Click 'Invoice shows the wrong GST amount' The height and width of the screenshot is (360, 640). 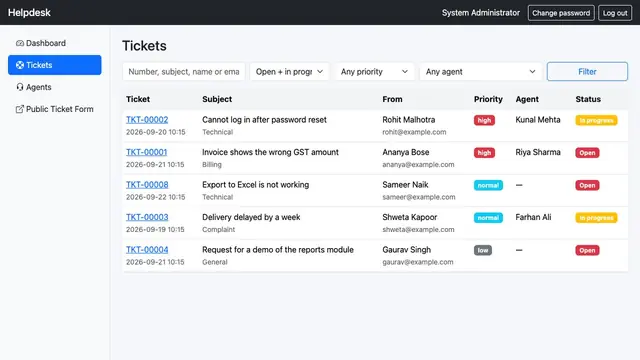pos(270,152)
